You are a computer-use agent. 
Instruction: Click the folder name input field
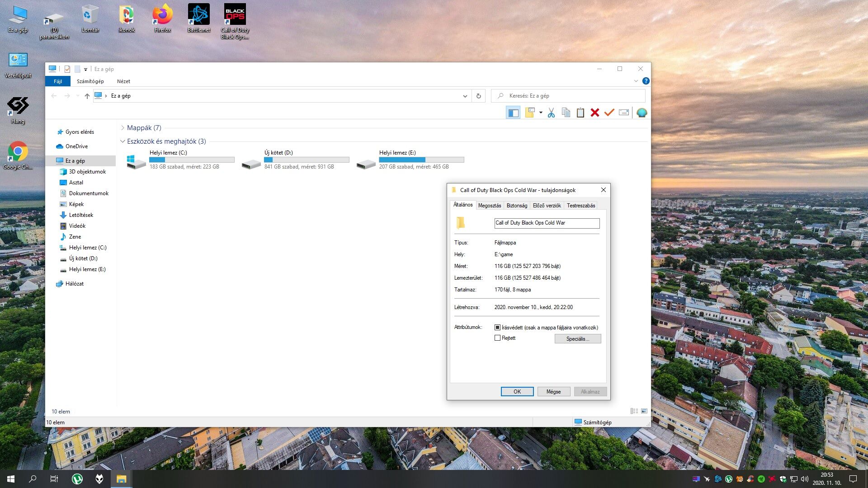point(547,223)
